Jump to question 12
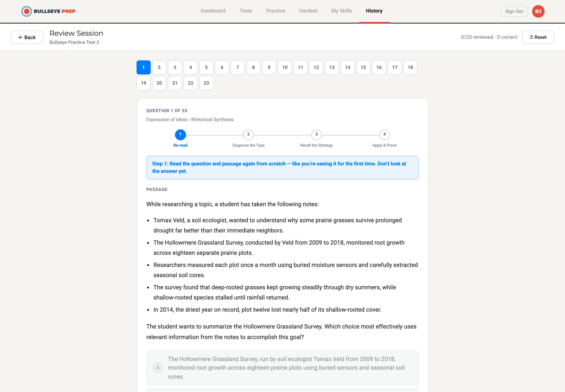The height and width of the screenshot is (392, 565). tap(316, 67)
